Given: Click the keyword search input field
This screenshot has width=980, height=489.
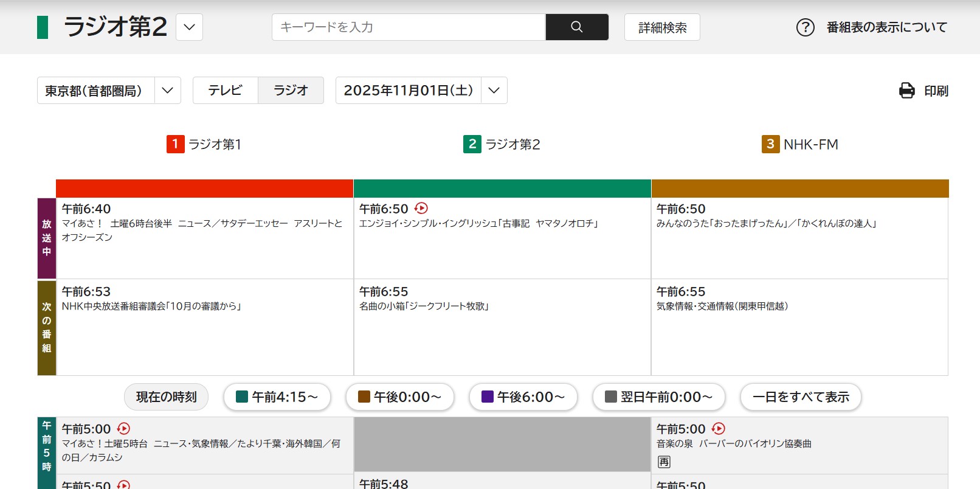Looking at the screenshot, I should (x=409, y=27).
